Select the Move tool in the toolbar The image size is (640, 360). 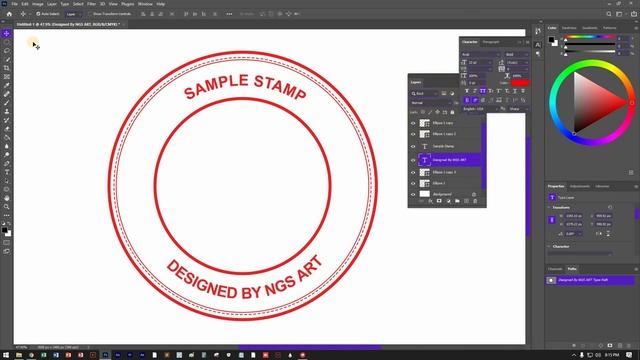point(7,33)
